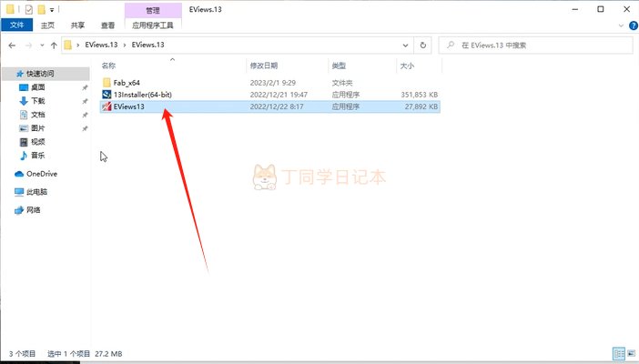Switch to the 共享 ribbon tab
Viewport: 639px width, 364px height.
[77, 25]
